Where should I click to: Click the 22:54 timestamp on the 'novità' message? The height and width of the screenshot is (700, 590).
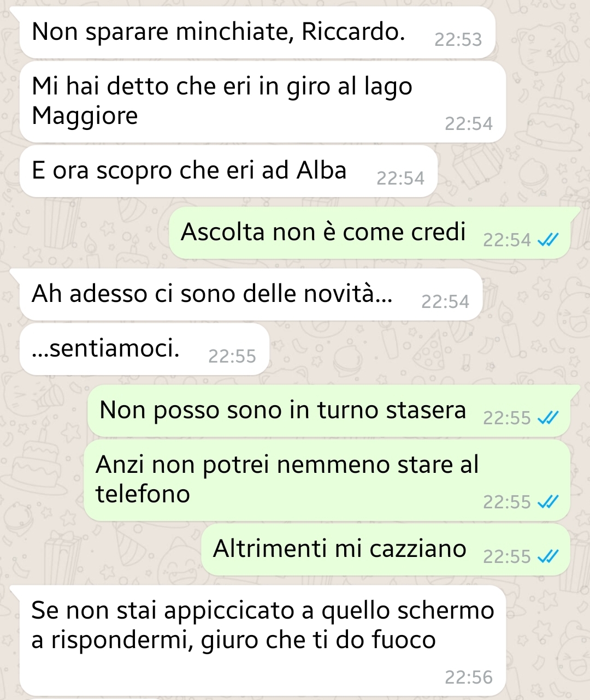click(445, 301)
